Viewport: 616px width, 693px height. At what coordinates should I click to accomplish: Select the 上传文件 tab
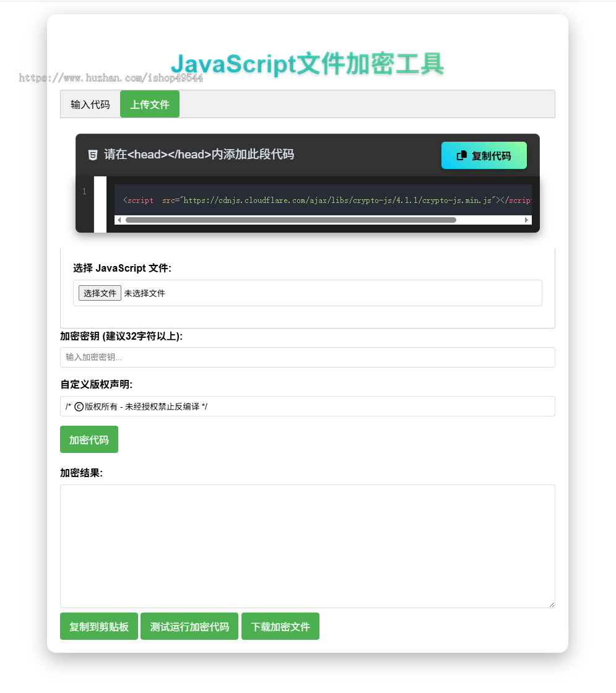click(149, 105)
